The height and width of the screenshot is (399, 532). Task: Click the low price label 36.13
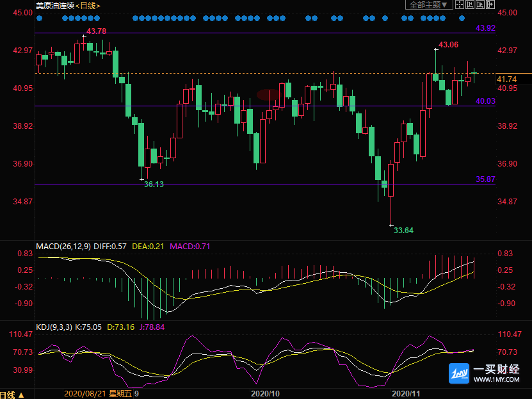coord(154,184)
